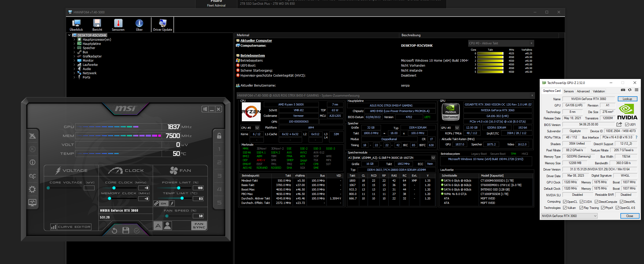The image size is (644, 264).
Task: Toggle the Ray Tracing checkbox
Action: tap(581, 208)
